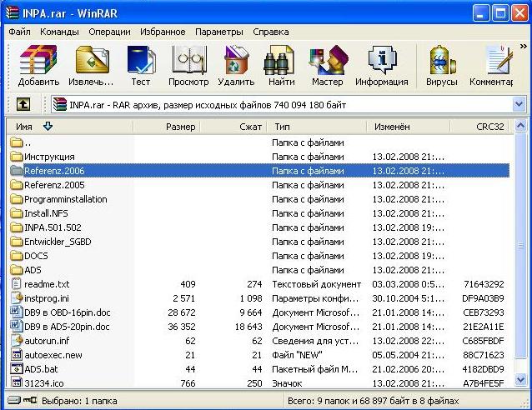Sort by the Сжат column header
This screenshot has width=532, height=410.
click(x=233, y=127)
